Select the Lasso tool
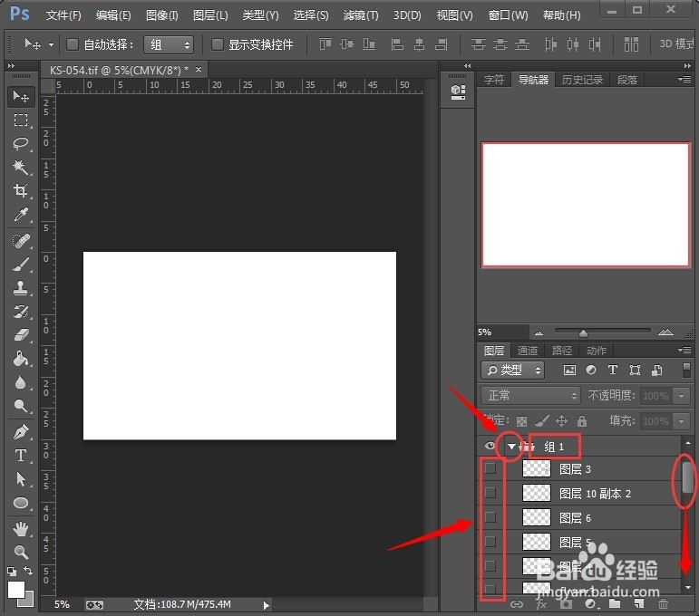Screen dimensions: 699x616 21,144
